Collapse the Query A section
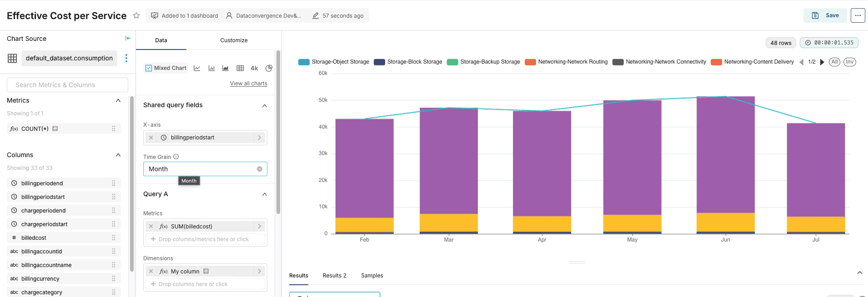 (265, 194)
